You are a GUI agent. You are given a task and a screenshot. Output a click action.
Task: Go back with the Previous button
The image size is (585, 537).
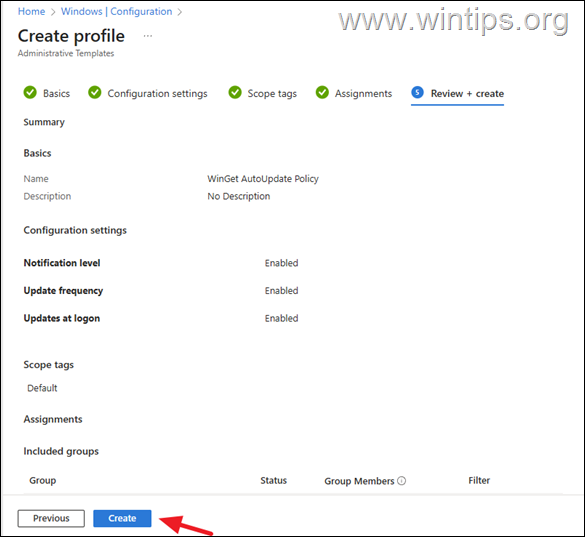[51, 518]
